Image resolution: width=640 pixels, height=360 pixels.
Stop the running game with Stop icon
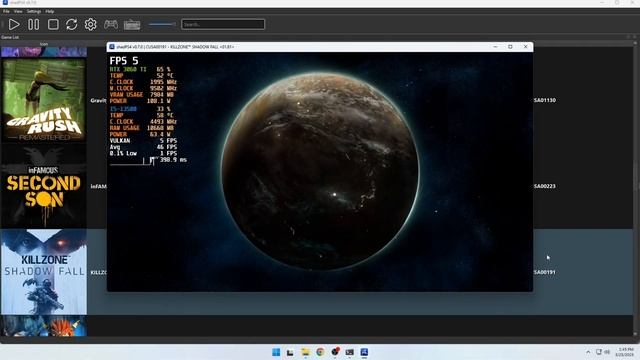(x=53, y=24)
